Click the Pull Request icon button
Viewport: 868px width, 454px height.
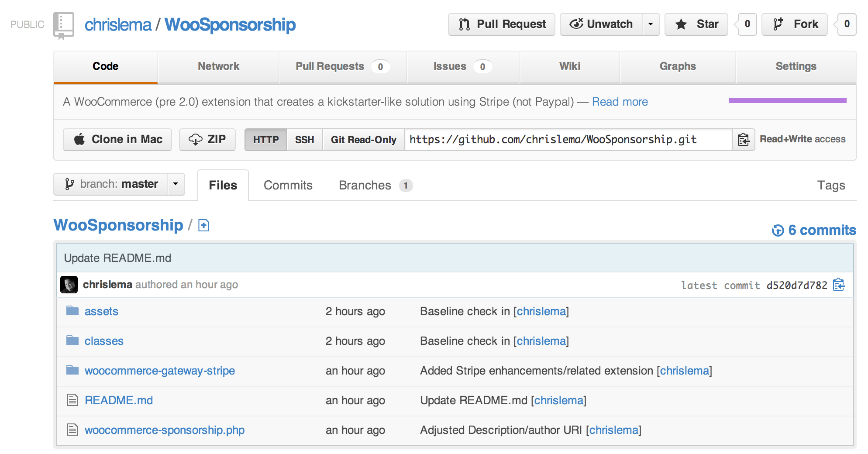(x=464, y=24)
